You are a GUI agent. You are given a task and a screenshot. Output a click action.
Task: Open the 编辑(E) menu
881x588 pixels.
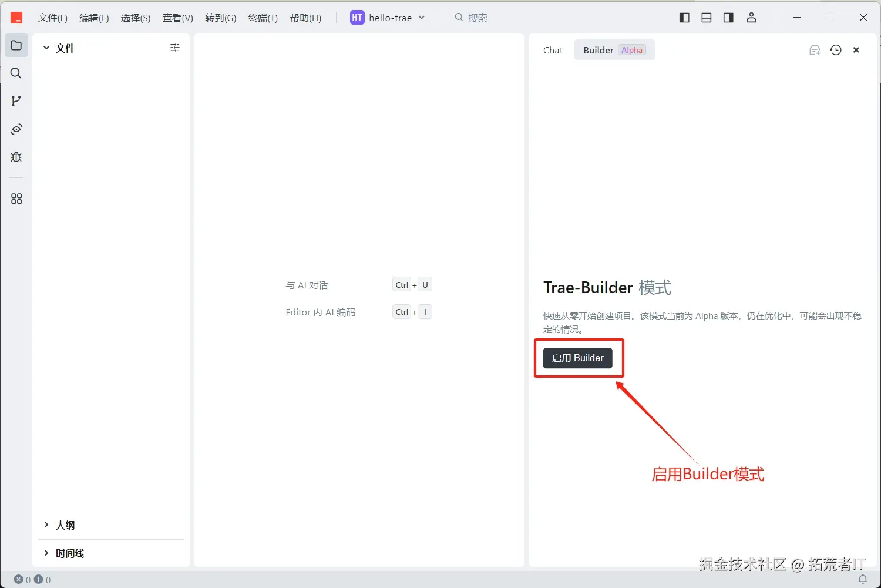tap(94, 18)
